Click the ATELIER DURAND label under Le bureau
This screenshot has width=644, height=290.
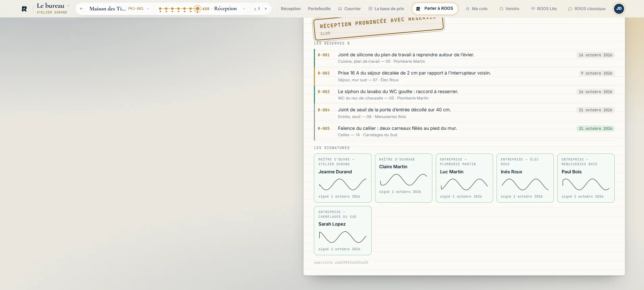point(52,12)
